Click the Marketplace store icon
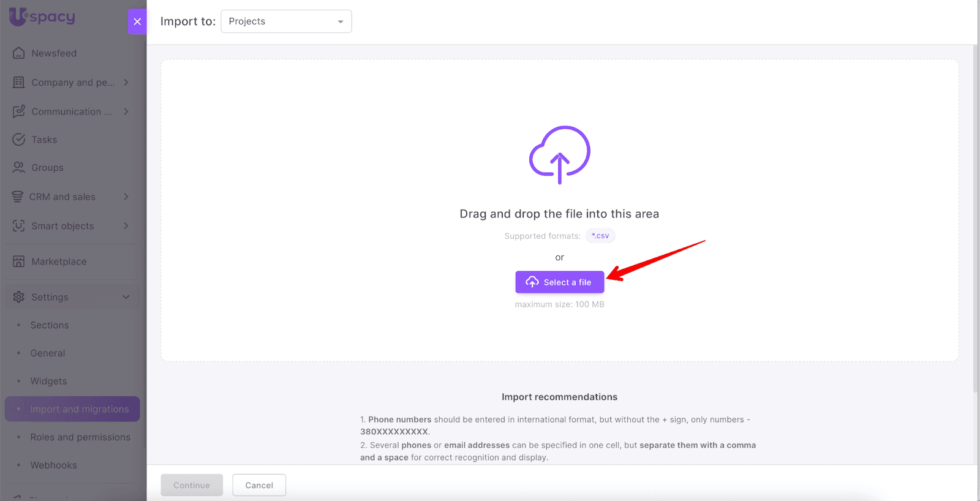Viewport: 980px width, 501px height. pos(19,262)
